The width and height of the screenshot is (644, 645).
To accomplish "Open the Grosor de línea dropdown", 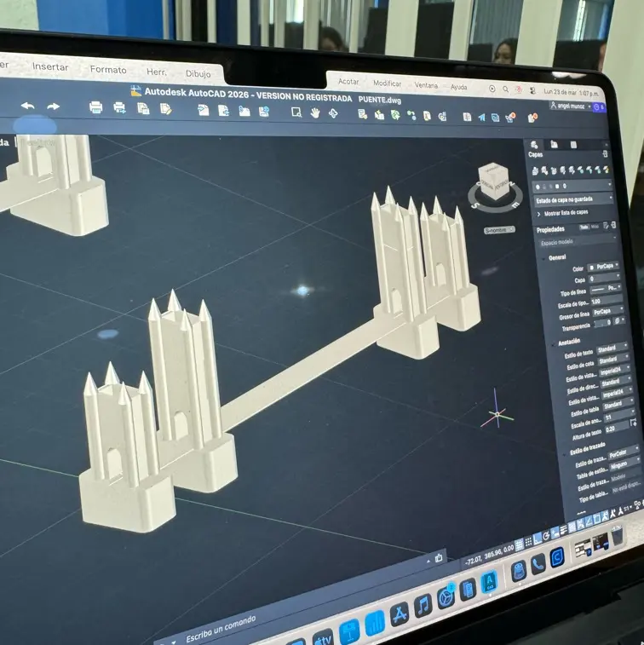I will point(608,311).
